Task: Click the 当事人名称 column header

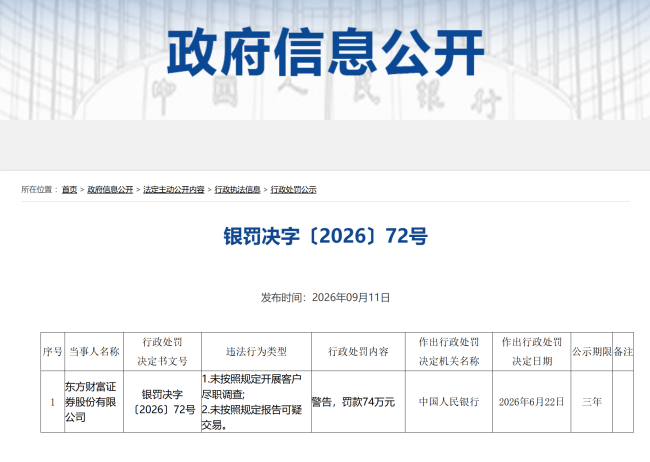Action: (x=94, y=352)
